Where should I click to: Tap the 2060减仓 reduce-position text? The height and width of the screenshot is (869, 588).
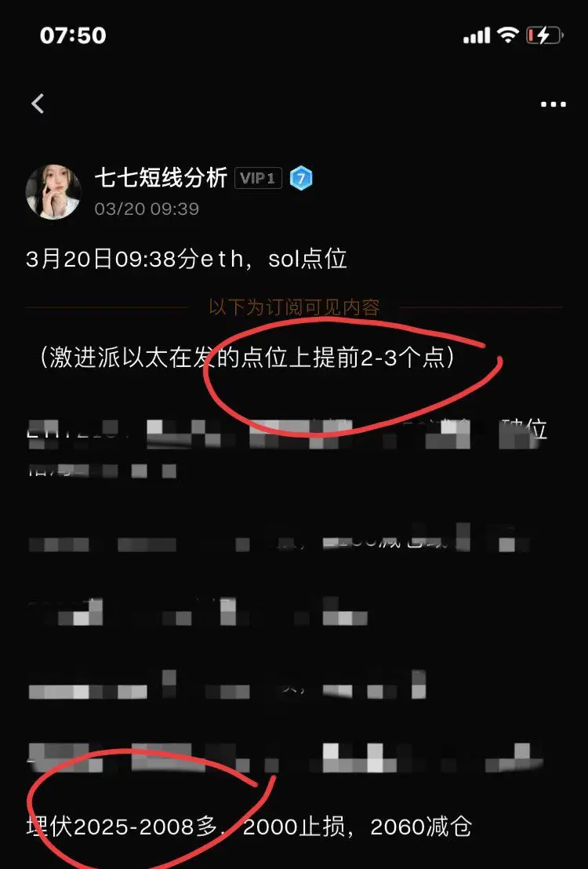(421, 827)
